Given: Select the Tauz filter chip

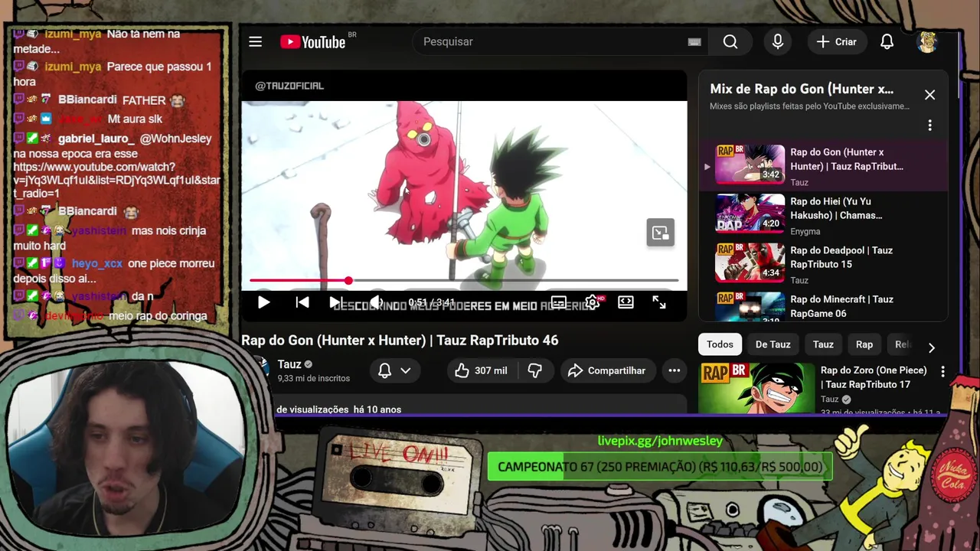Looking at the screenshot, I should pyautogui.click(x=823, y=344).
